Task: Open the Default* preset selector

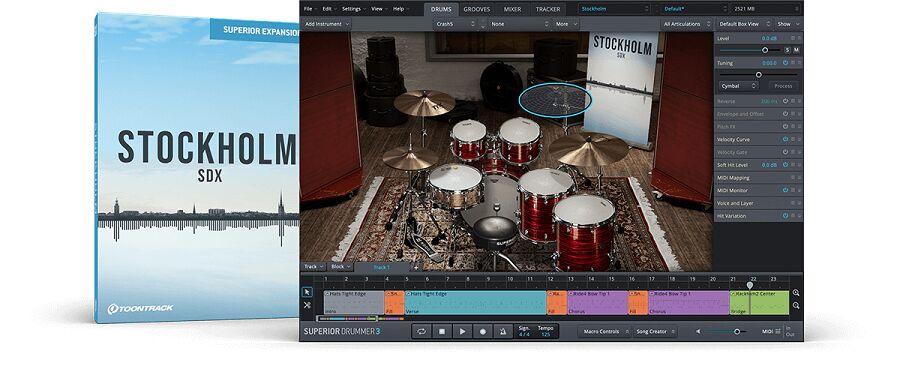Action: tap(695, 9)
